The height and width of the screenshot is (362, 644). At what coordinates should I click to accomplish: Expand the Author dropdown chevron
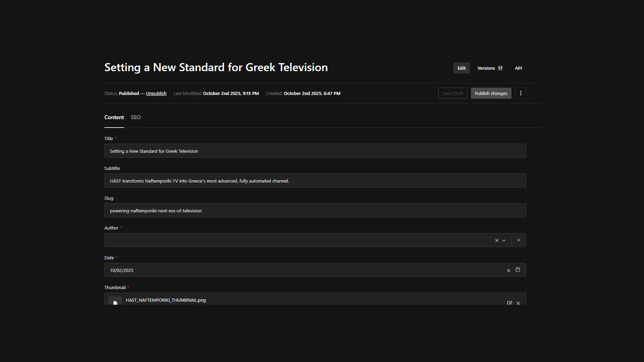pos(504,240)
